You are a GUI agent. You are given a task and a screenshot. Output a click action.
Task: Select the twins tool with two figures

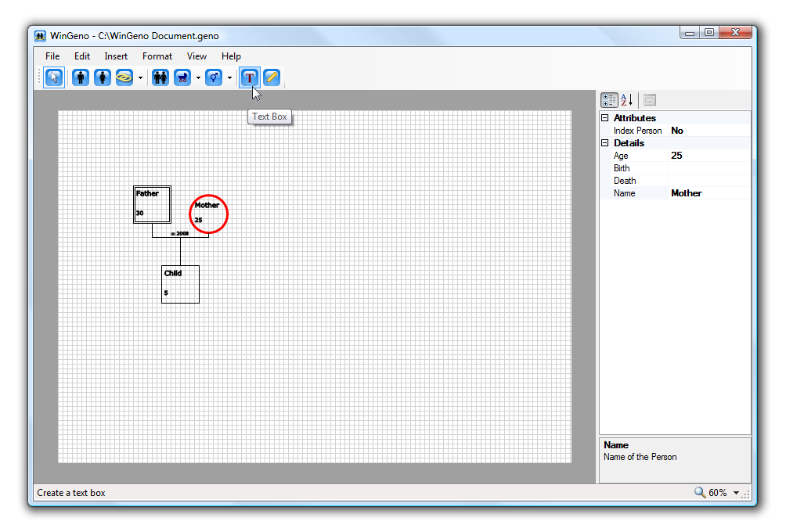(x=160, y=77)
